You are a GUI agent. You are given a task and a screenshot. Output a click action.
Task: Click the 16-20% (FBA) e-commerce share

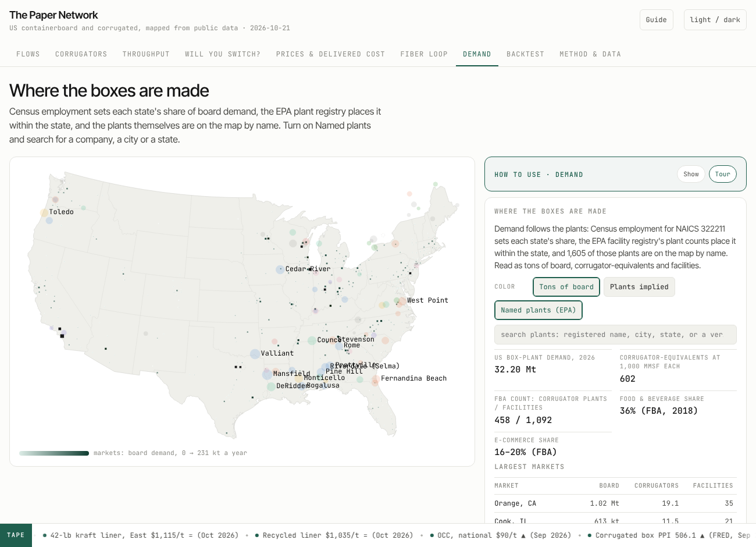526,452
